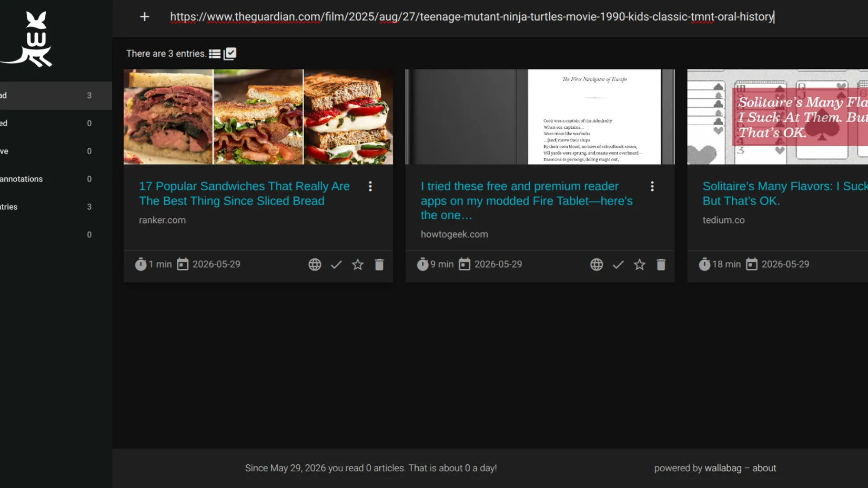
Task: Open more options menu for Fire Tablet entry
Action: (652, 186)
